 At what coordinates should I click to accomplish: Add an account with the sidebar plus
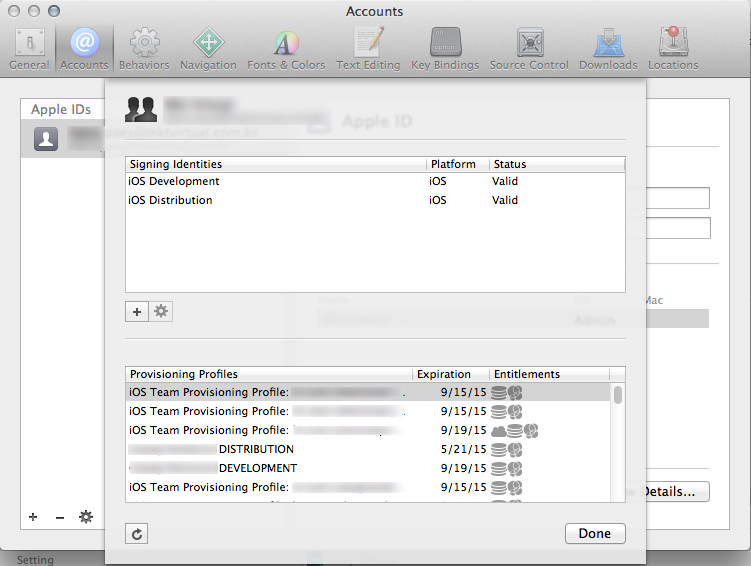[x=33, y=517]
